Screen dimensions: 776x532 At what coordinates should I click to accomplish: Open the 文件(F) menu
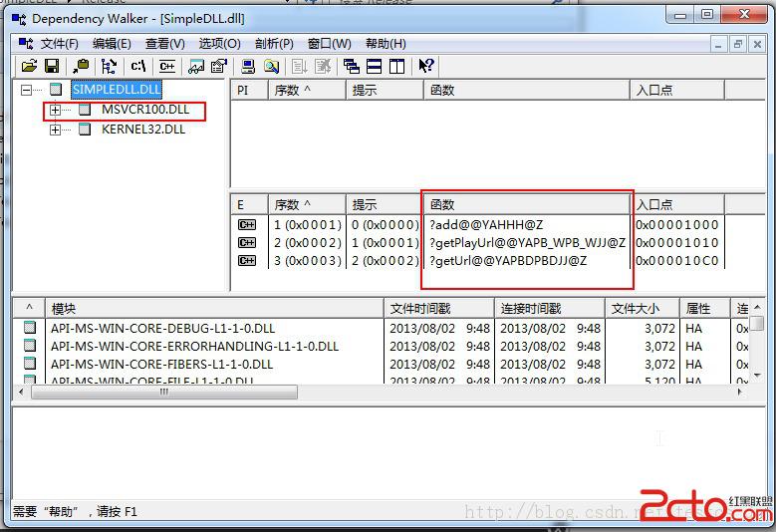[60, 44]
